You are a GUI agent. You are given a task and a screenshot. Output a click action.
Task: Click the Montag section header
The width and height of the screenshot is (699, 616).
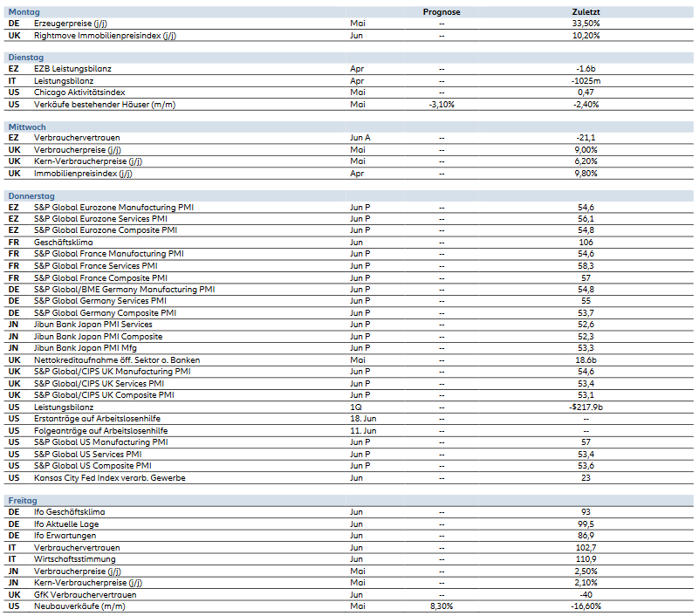(24, 12)
